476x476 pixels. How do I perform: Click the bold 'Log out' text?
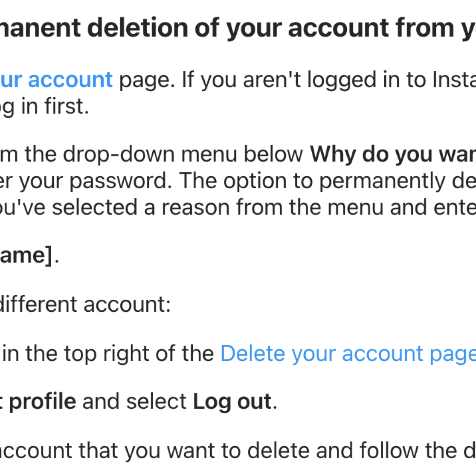[x=232, y=402]
